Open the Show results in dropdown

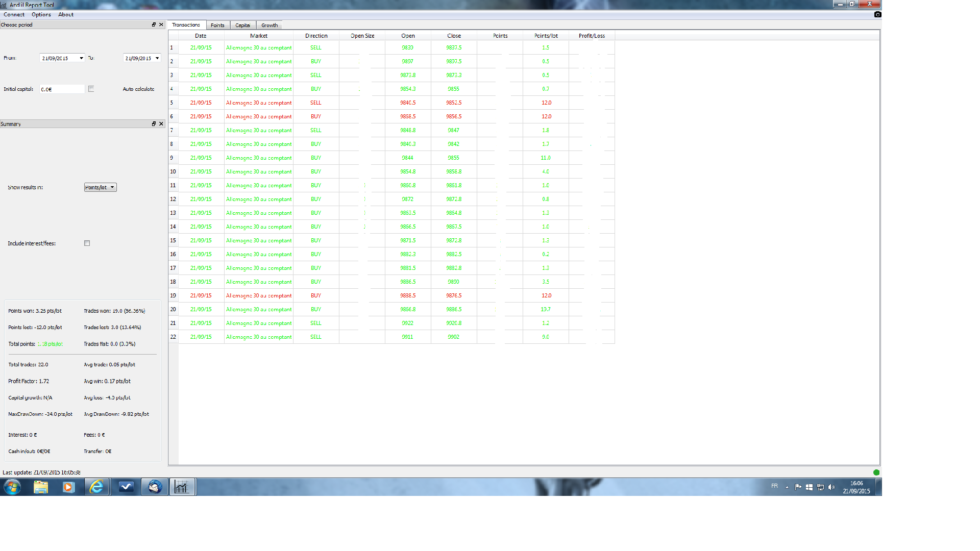pyautogui.click(x=101, y=187)
